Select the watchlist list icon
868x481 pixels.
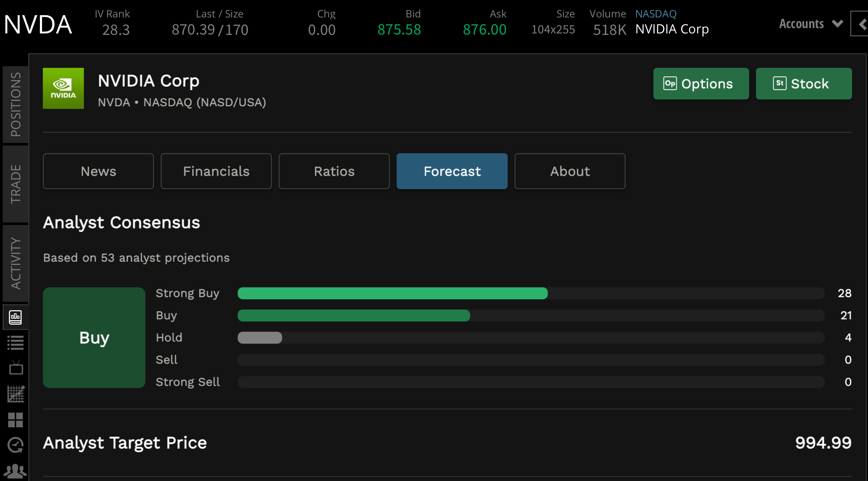(16, 343)
